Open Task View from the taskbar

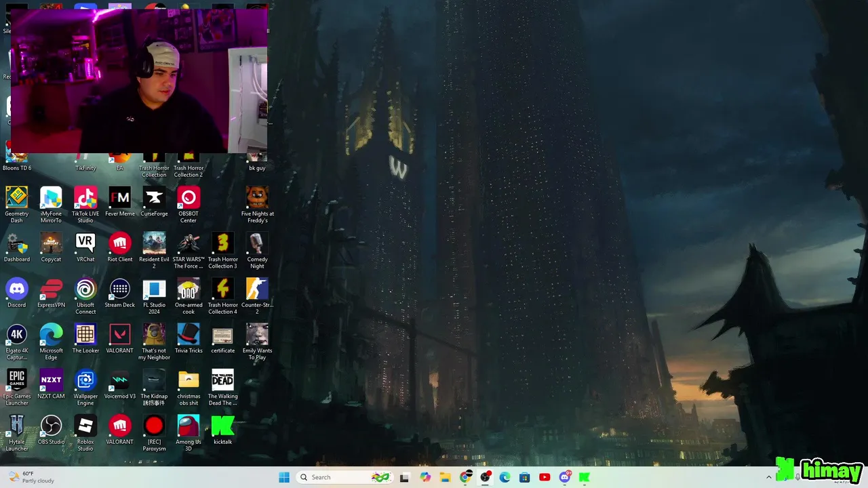[x=404, y=477]
